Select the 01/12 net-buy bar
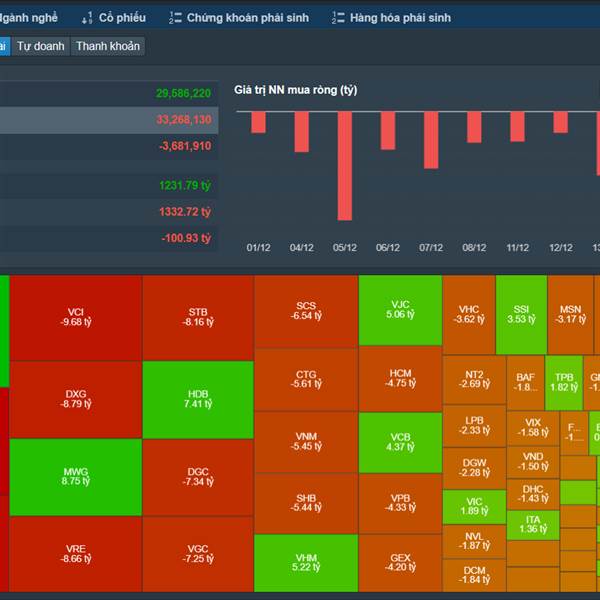 click(x=258, y=122)
